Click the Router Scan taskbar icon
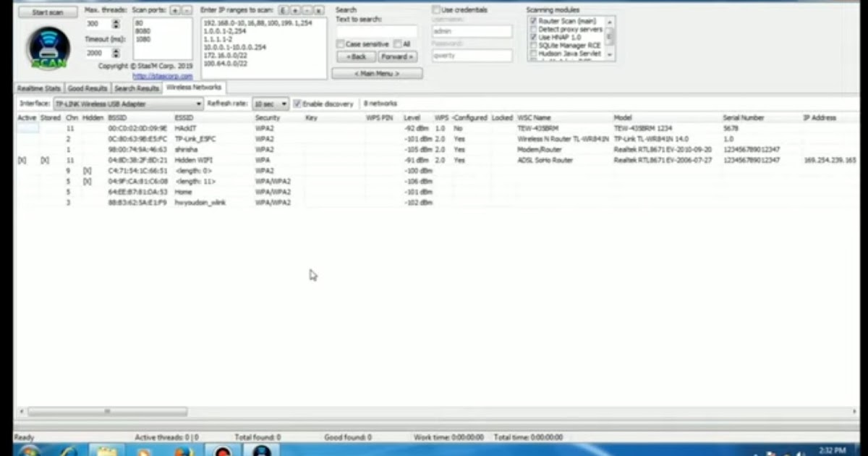 (262, 450)
